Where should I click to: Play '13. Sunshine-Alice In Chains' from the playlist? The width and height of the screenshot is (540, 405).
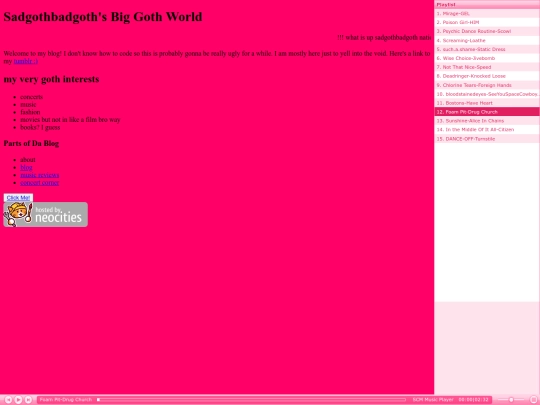487,121
